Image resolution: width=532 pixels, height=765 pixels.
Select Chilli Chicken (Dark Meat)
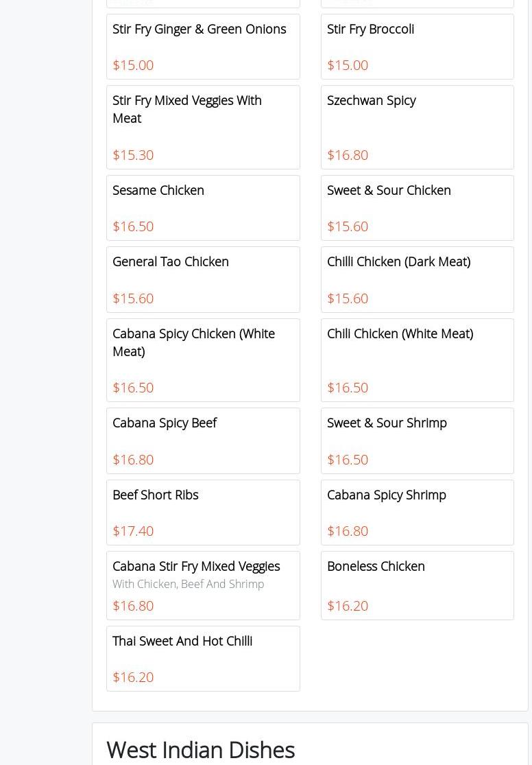coord(398,262)
